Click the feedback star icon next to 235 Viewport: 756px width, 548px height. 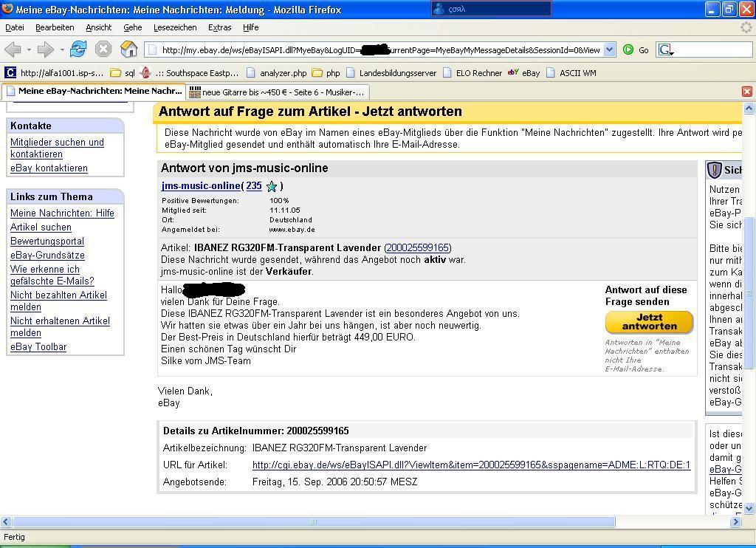tap(272, 187)
